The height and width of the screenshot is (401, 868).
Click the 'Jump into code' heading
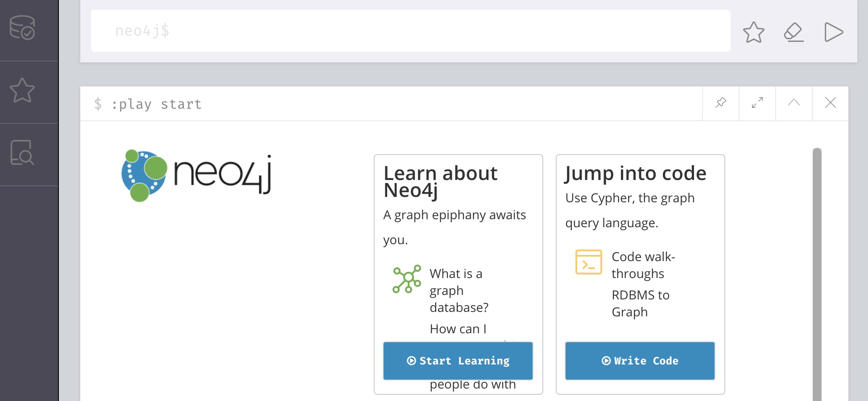(636, 174)
